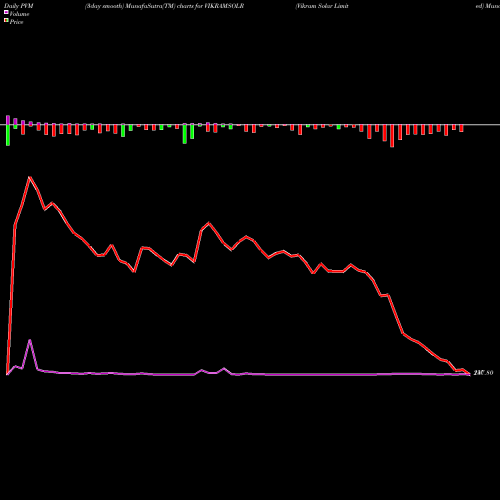Screen dimensions: 500x500
Task: Click the first green bar at the chart's start
Action: [x=8, y=135]
